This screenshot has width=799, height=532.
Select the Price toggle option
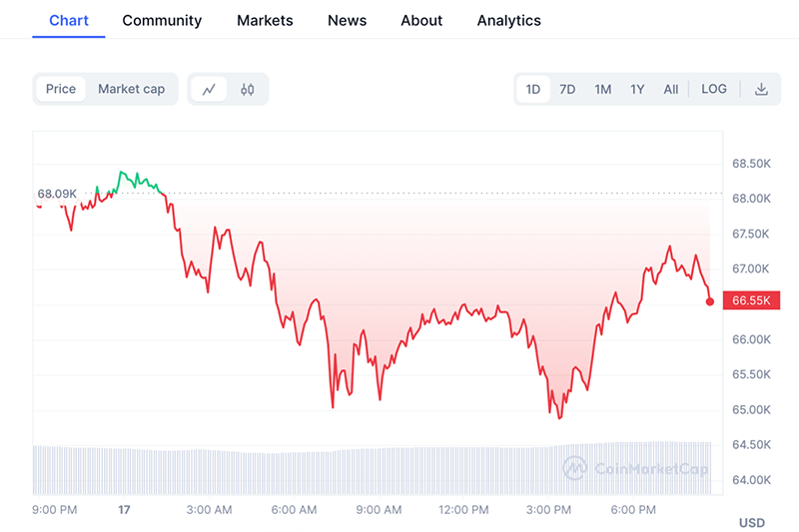(61, 89)
